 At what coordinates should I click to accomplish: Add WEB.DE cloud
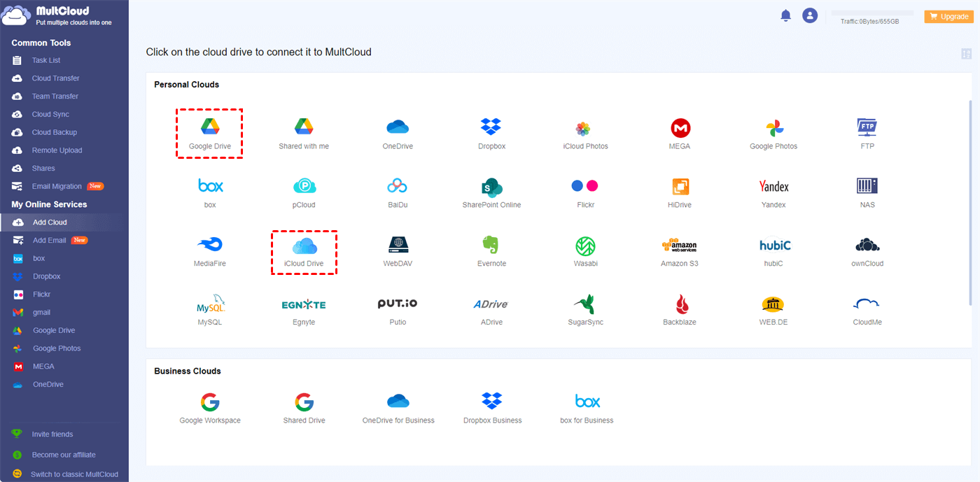(x=773, y=310)
